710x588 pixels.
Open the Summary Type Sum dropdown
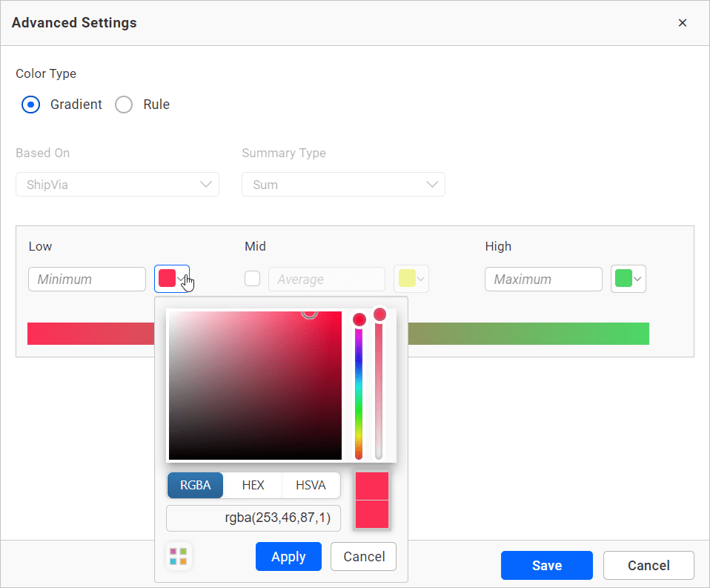click(343, 185)
